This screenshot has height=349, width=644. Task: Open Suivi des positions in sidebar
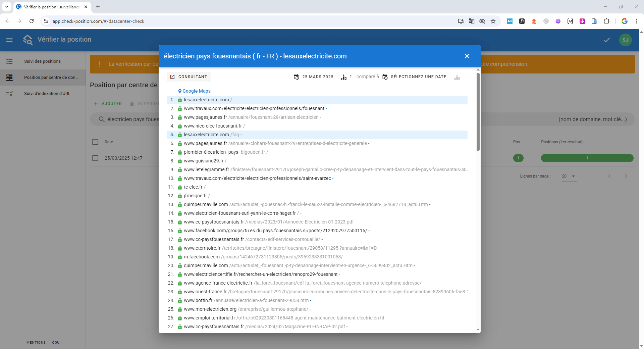point(43,61)
